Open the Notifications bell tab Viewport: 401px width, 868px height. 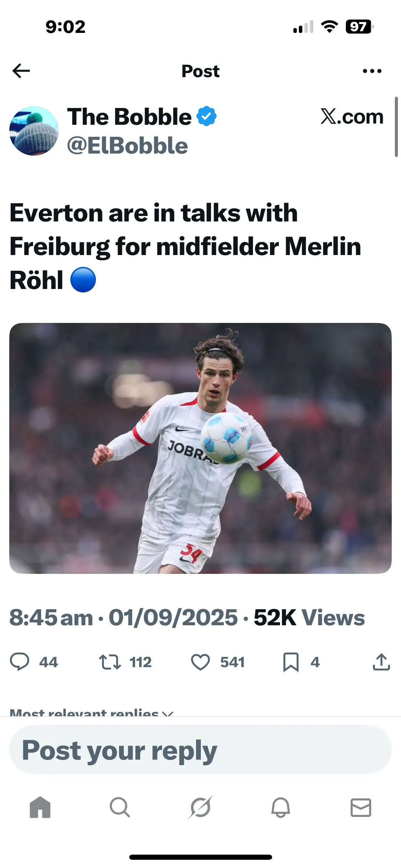click(x=281, y=807)
